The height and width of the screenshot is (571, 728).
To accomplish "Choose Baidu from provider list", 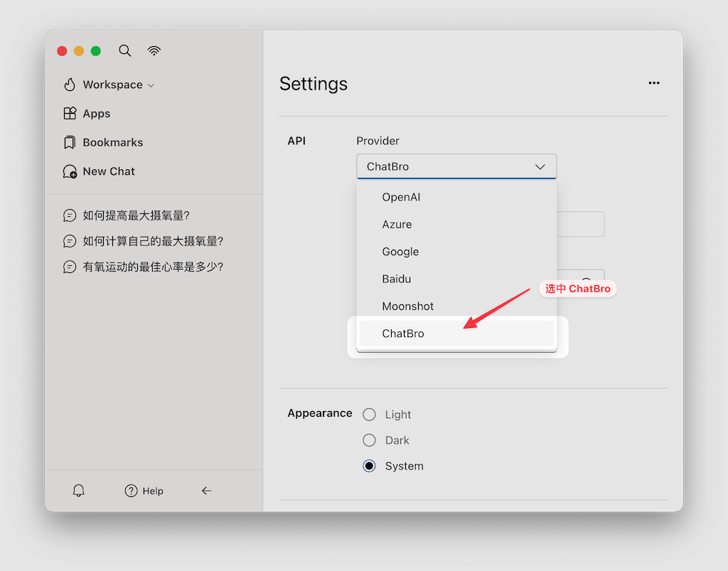I will point(456,279).
